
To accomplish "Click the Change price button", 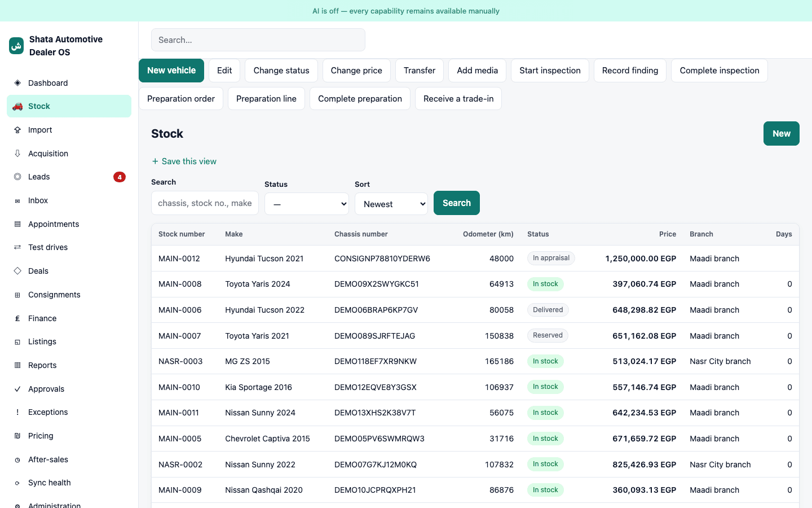I will click(356, 71).
